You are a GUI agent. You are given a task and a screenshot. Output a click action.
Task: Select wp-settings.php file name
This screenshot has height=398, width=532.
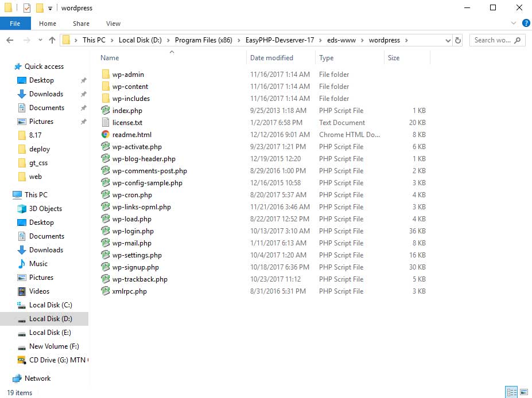click(x=137, y=255)
